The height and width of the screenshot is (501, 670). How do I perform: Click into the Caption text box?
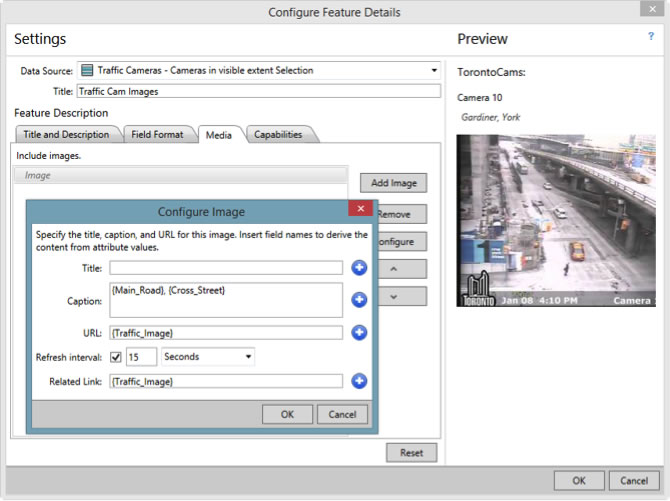[x=226, y=300]
